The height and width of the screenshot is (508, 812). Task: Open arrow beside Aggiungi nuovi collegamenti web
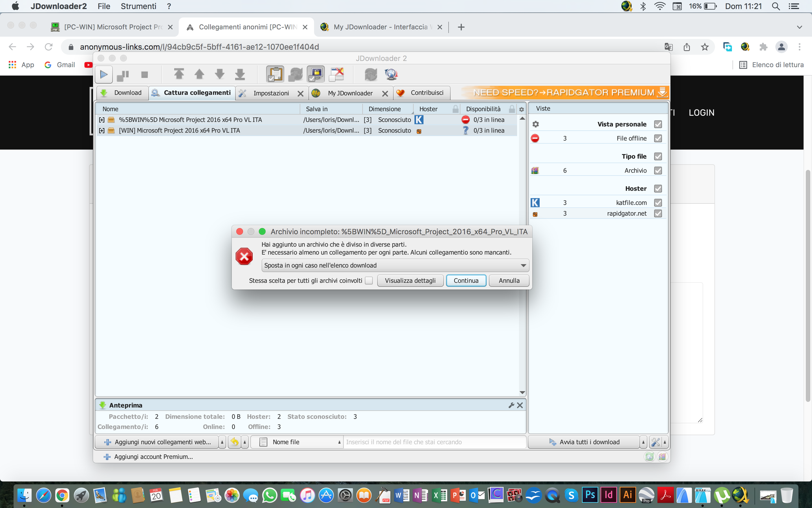222,442
